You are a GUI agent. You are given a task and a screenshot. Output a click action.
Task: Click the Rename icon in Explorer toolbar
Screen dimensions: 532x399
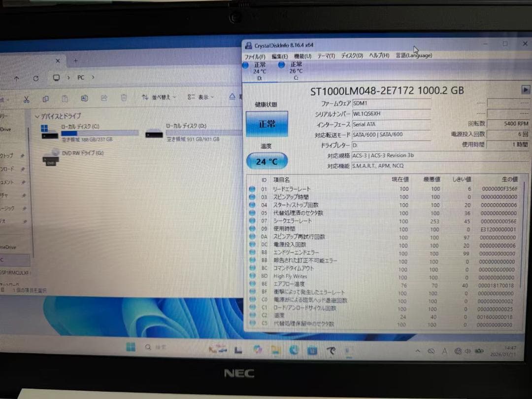(x=84, y=99)
